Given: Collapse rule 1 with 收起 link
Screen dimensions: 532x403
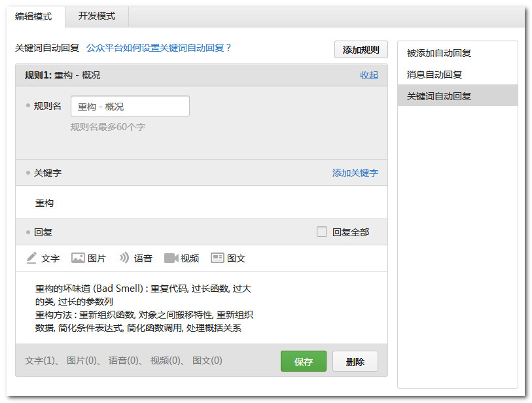Looking at the screenshot, I should (369, 75).
